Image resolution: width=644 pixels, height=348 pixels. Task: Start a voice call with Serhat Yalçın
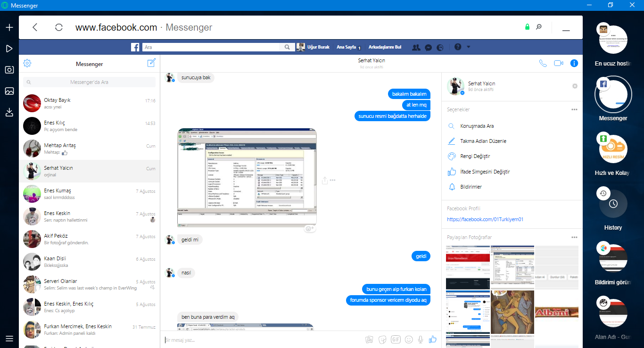[x=543, y=63]
